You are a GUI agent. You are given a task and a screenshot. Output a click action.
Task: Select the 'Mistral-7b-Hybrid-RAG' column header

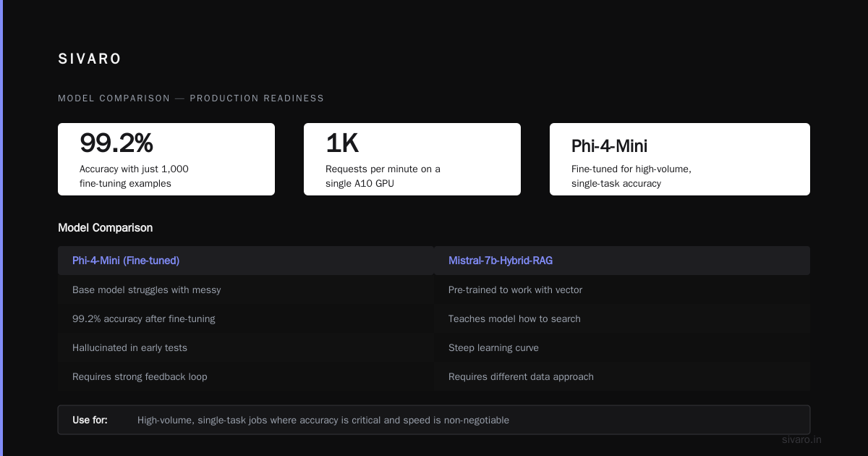coord(622,261)
